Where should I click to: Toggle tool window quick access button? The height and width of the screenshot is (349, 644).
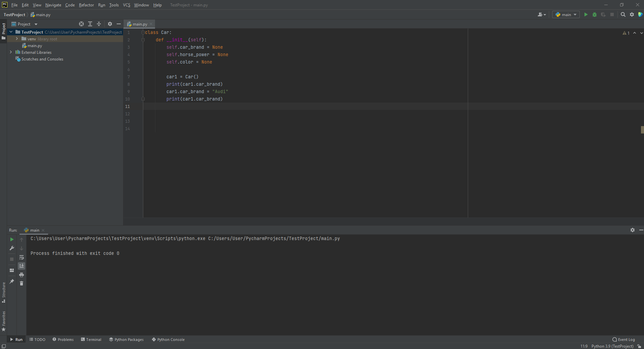point(3,346)
